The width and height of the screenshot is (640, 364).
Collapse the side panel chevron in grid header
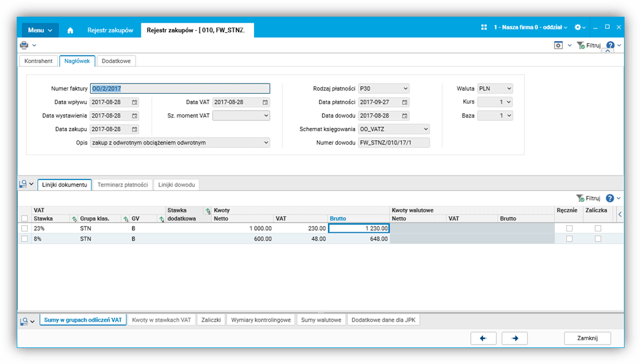[619, 214]
